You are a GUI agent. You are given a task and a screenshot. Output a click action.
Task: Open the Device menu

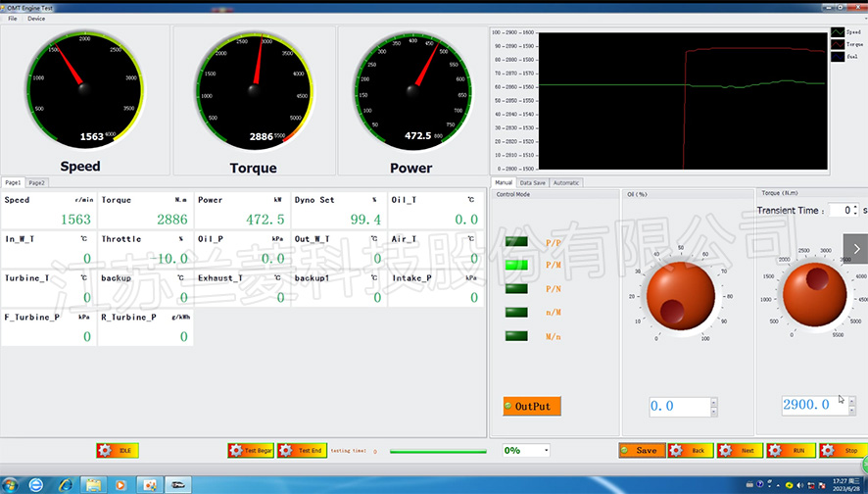[x=36, y=19]
